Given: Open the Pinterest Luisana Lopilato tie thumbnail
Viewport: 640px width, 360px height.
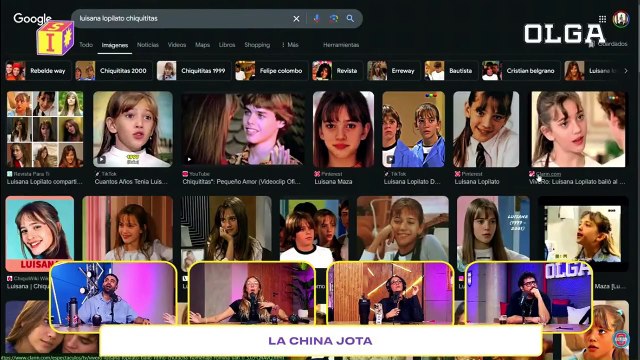Looking at the screenshot, I should [486, 129].
